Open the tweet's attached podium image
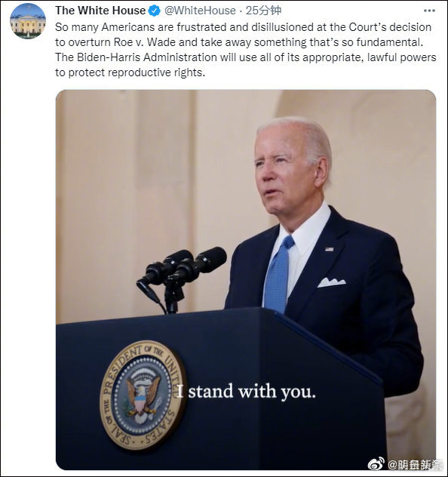The image size is (448, 477). click(x=246, y=280)
